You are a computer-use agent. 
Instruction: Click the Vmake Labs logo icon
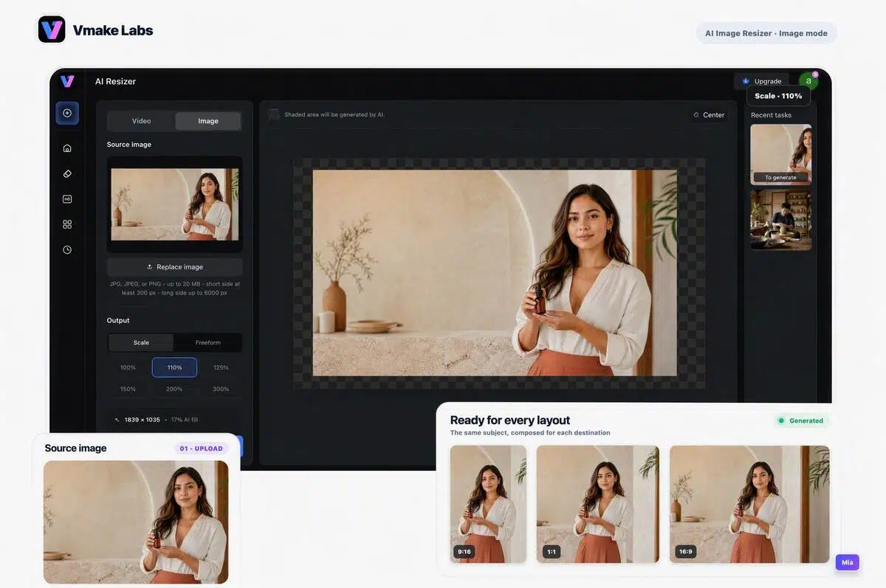tap(52, 30)
